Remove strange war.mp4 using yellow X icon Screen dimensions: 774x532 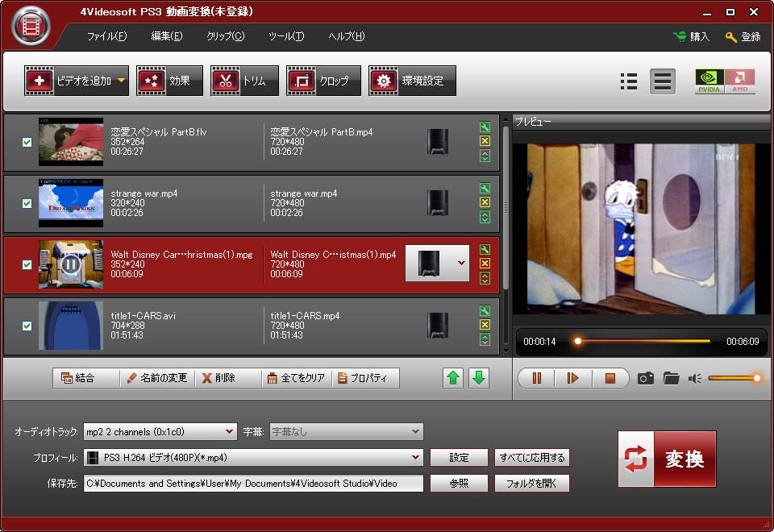pyautogui.click(x=485, y=202)
